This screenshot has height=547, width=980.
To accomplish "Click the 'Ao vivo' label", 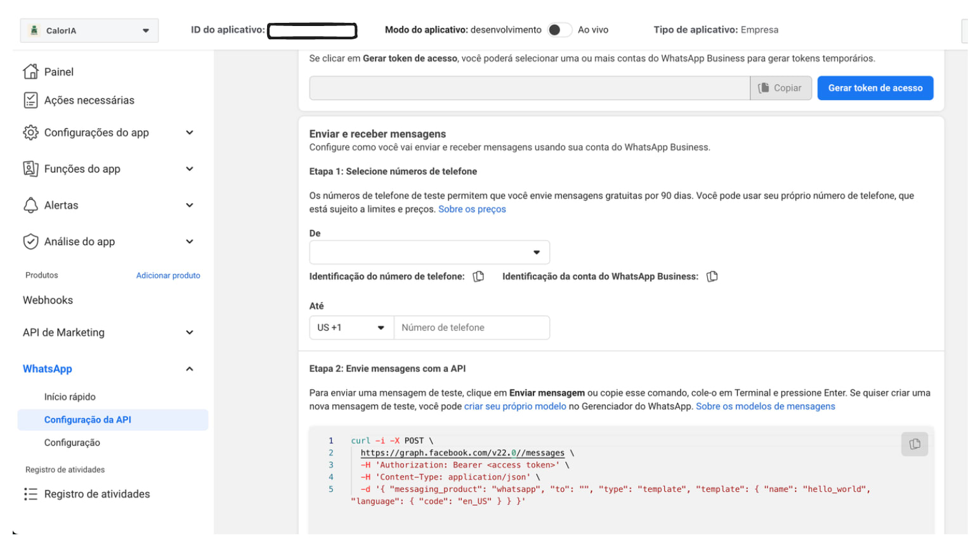I will pyautogui.click(x=593, y=30).
